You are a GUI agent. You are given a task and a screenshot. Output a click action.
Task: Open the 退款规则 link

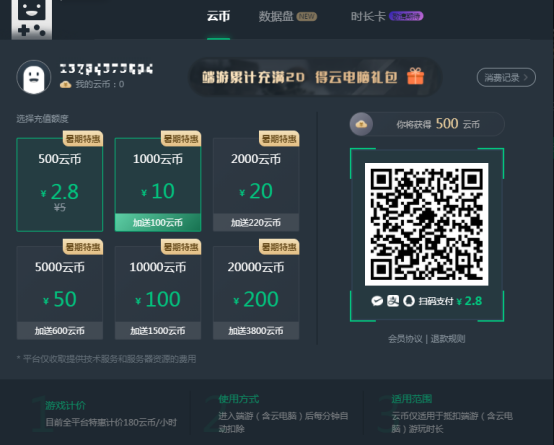(x=448, y=339)
